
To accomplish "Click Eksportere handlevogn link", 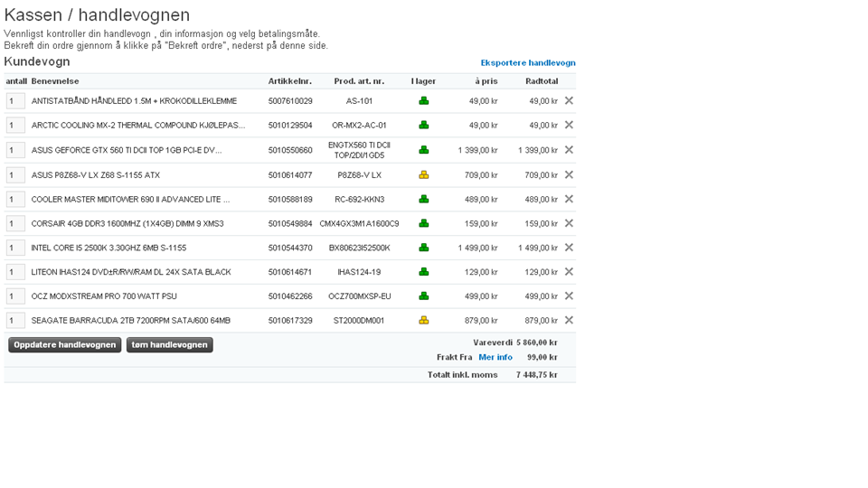I will [x=528, y=62].
